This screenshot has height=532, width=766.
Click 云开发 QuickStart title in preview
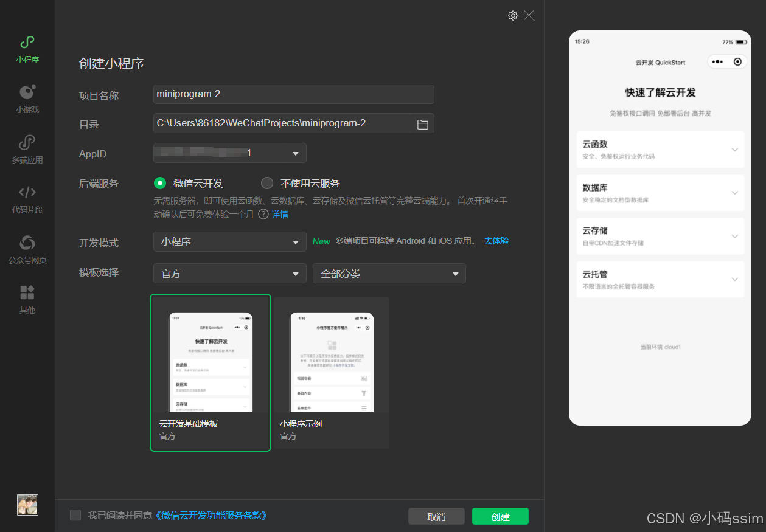[x=660, y=63]
